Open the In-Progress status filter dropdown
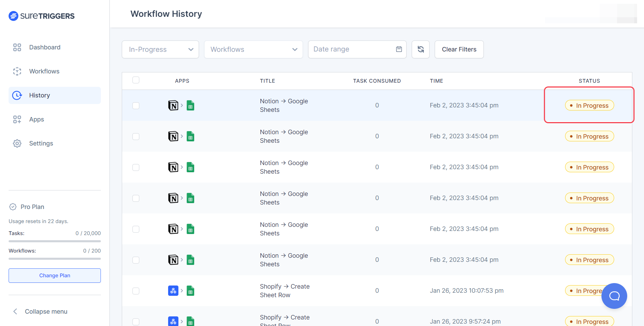Viewport: 644px width, 326px height. click(160, 49)
